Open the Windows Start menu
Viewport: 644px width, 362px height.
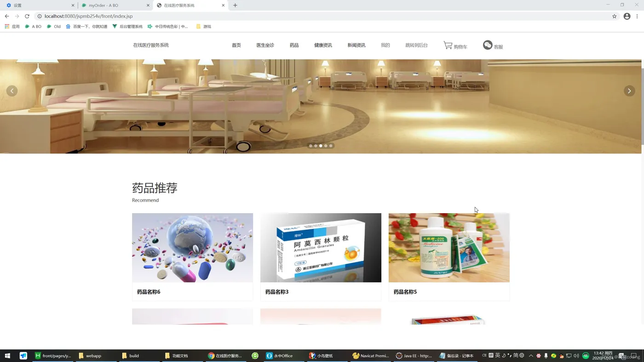tap(7, 356)
